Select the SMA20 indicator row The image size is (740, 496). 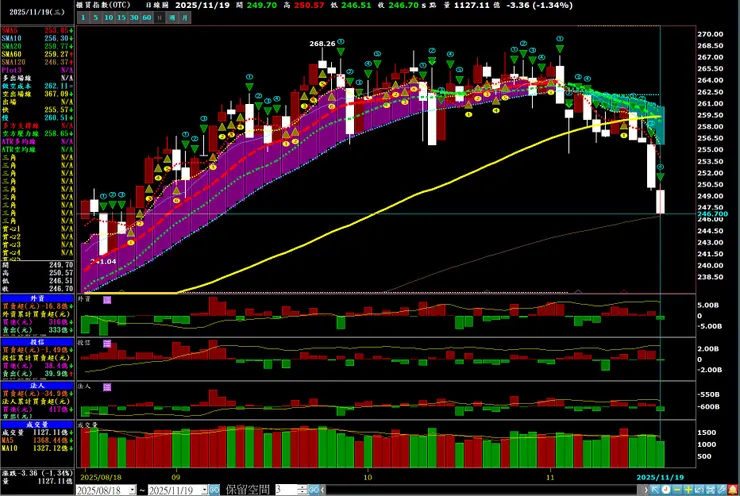tap(37, 46)
